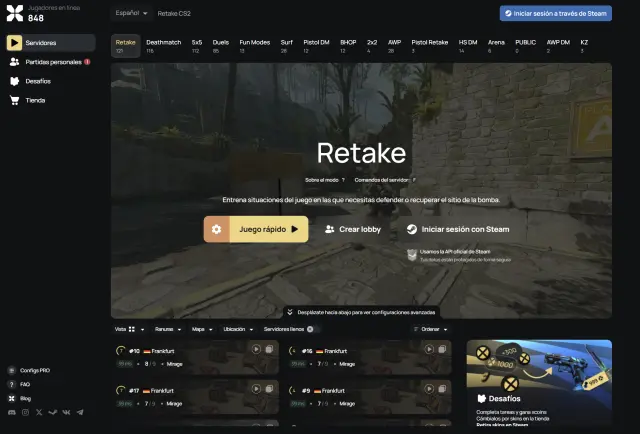Expand the Ubicación filter dropdown
The width and height of the screenshot is (640, 434).
(x=238, y=329)
